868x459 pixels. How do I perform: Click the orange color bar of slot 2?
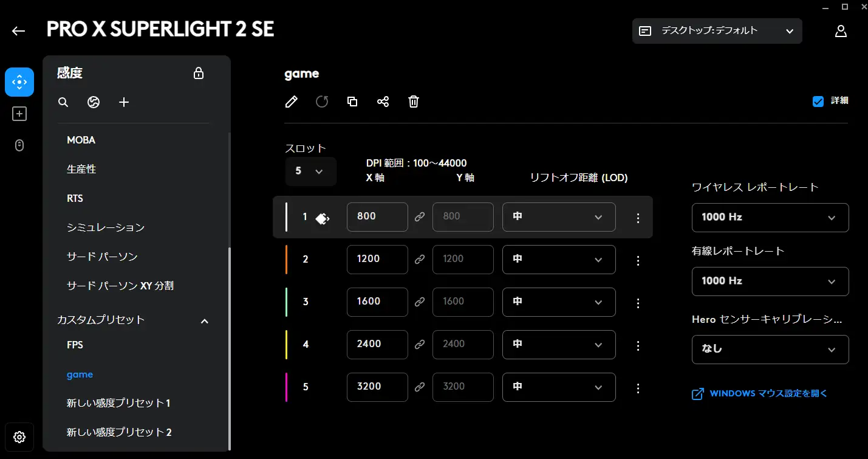point(287,260)
